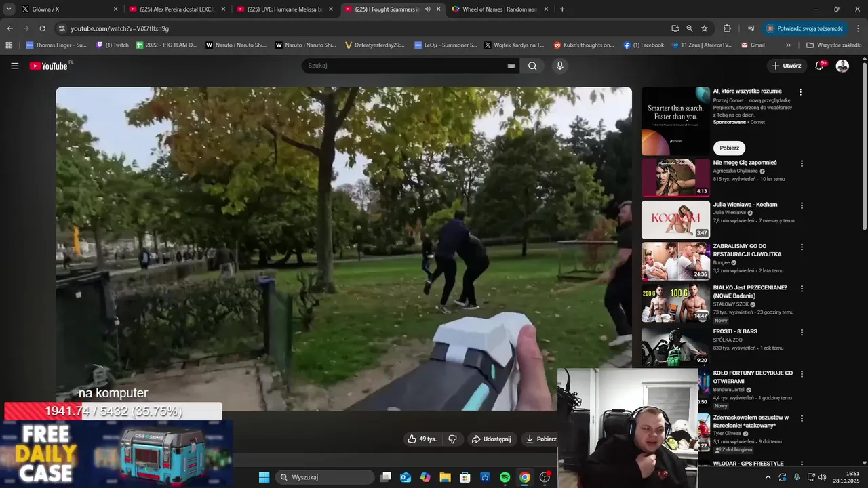
Task: Open options for 'KOŁO FORTUNY DECYDUJE' video
Action: (801, 374)
